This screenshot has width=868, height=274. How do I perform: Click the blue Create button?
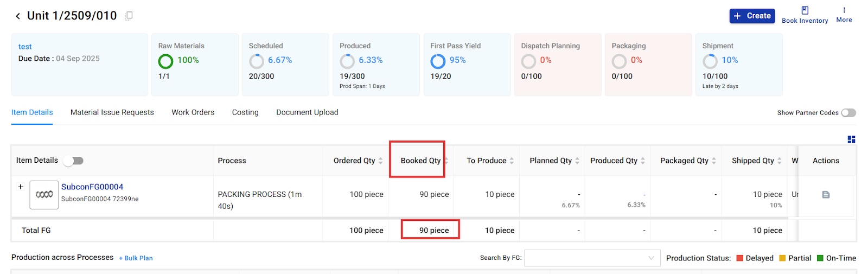pyautogui.click(x=752, y=16)
